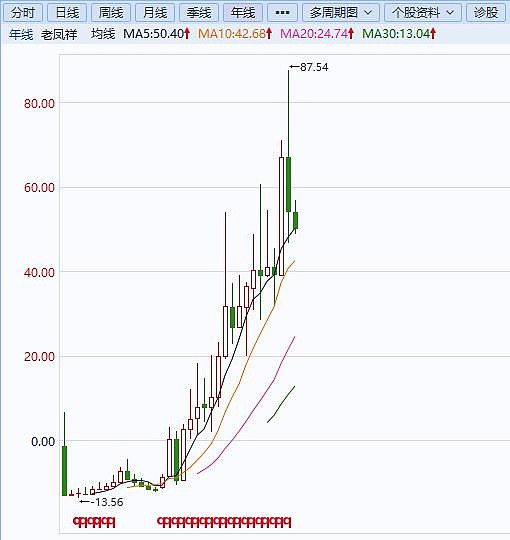Screen dimensions: 510x540
Task: Click the tall green candlestick at the peak
Action: click(x=289, y=184)
